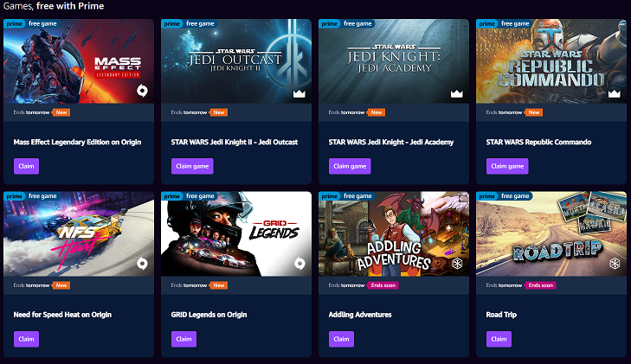This screenshot has width=631, height=364.
Task: Claim Need for Speed Heat on Origin
Action: pos(26,339)
